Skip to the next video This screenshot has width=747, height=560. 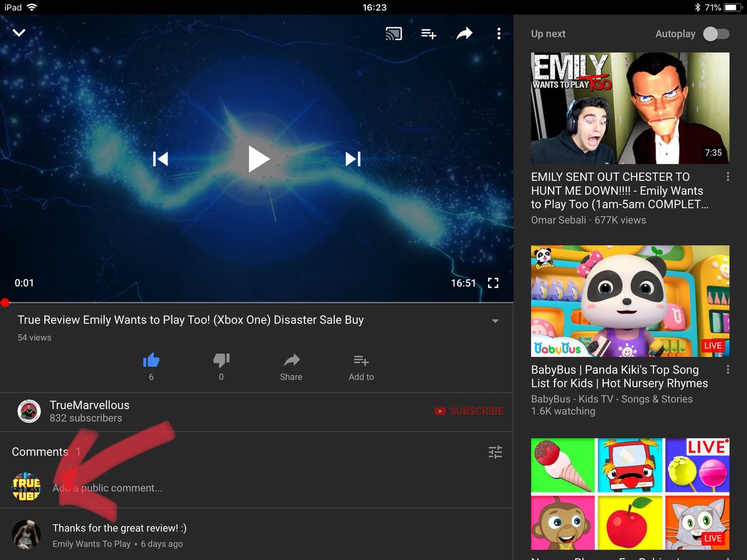(353, 159)
